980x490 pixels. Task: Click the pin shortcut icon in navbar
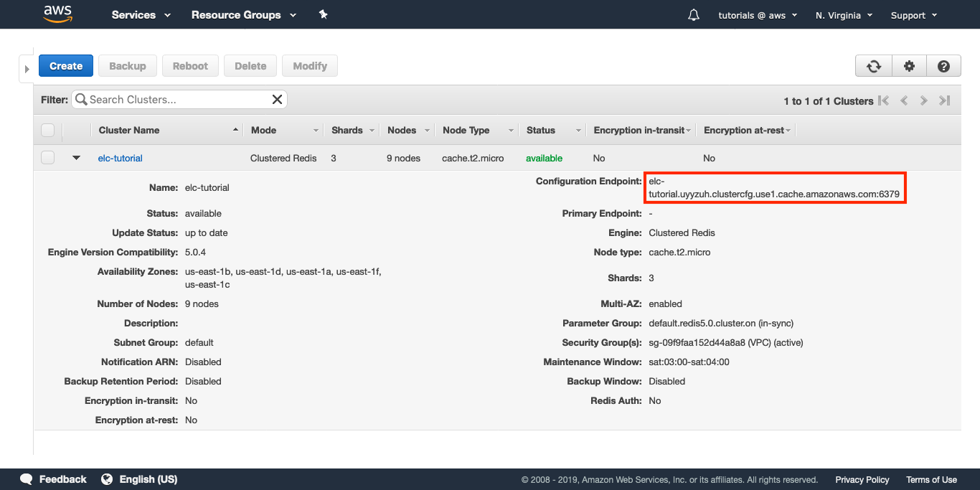(x=323, y=15)
